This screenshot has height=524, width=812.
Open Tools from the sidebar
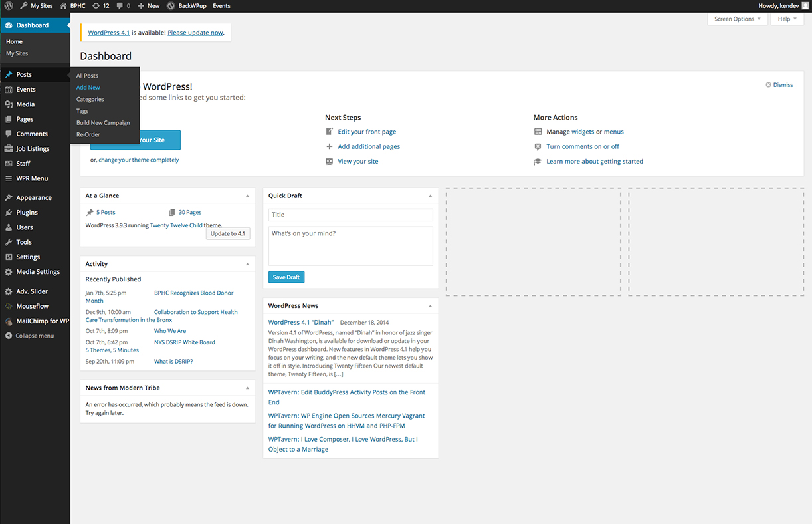(x=24, y=242)
